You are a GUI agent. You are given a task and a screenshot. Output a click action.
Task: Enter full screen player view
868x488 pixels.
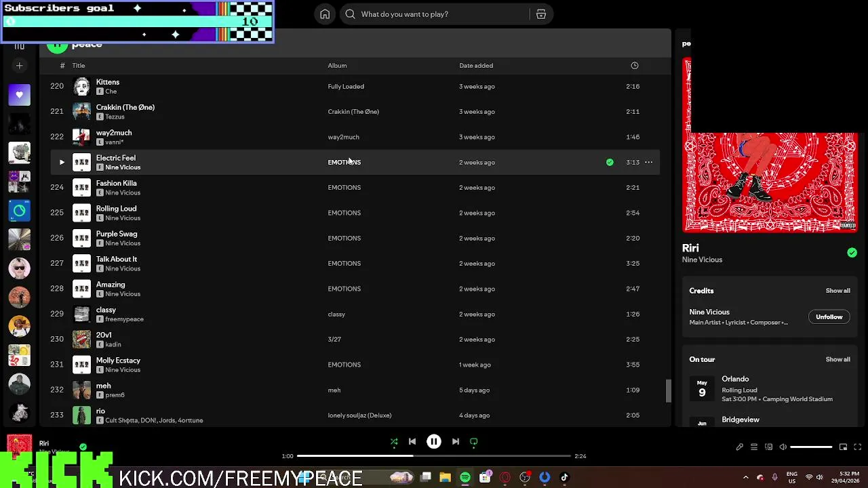click(x=858, y=447)
